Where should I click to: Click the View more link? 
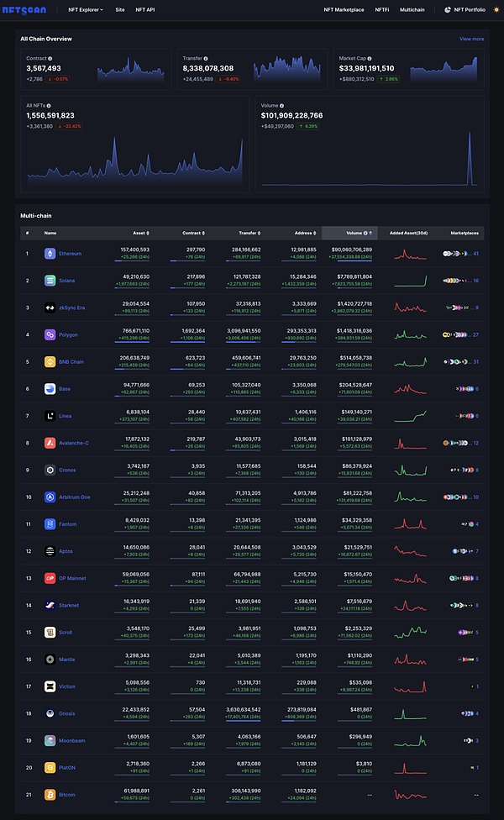pos(471,39)
